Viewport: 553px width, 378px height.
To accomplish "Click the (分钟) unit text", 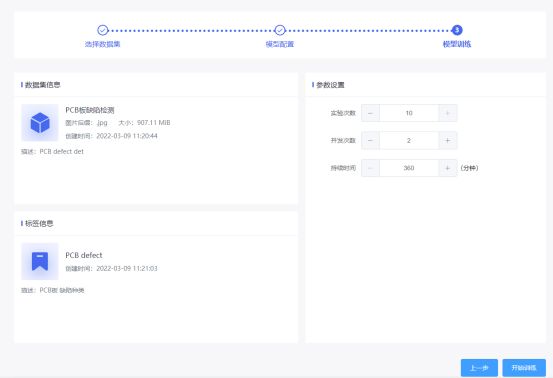I will (x=469, y=168).
